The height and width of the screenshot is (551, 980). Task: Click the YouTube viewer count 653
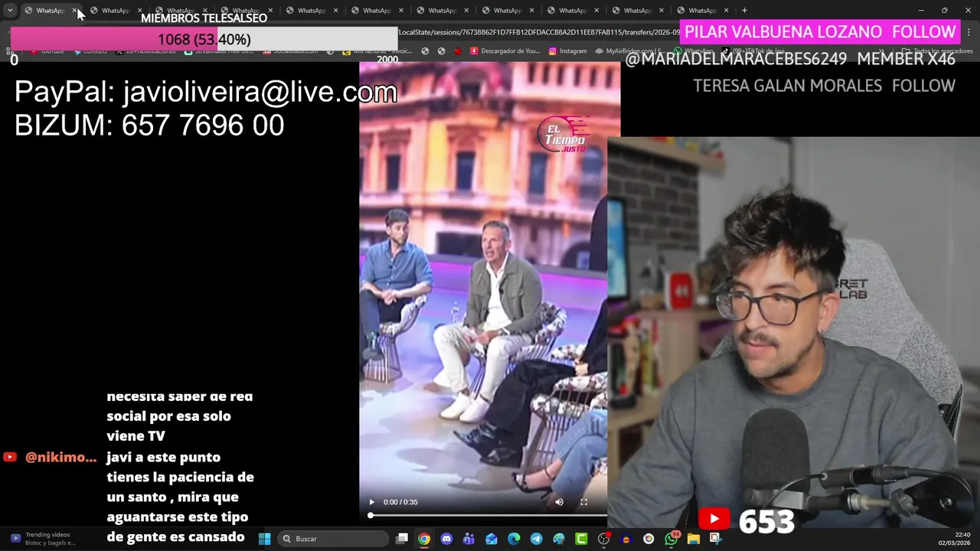tap(767, 522)
